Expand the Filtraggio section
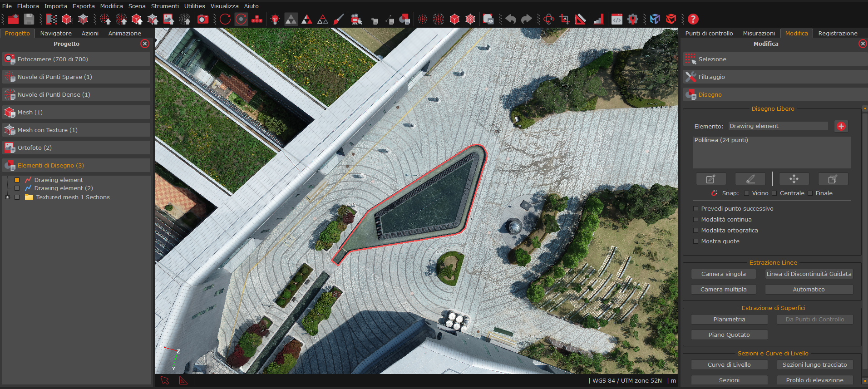868x389 pixels. tap(775, 77)
